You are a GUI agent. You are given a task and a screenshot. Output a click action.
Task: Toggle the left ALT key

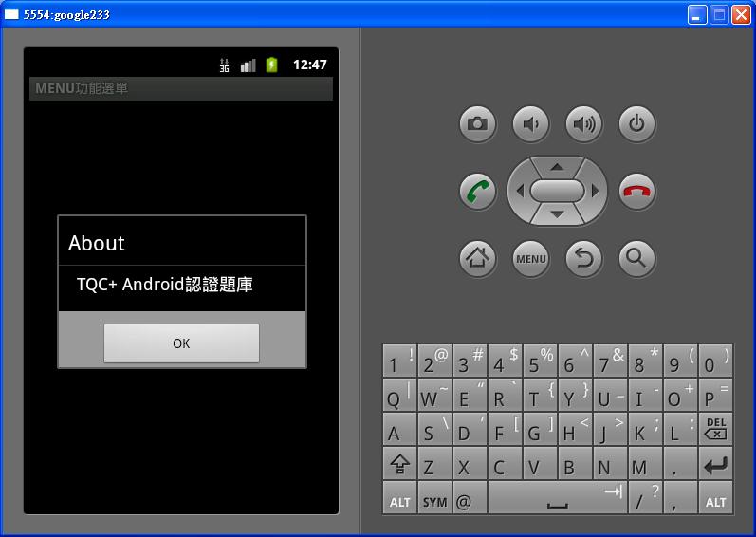399,499
